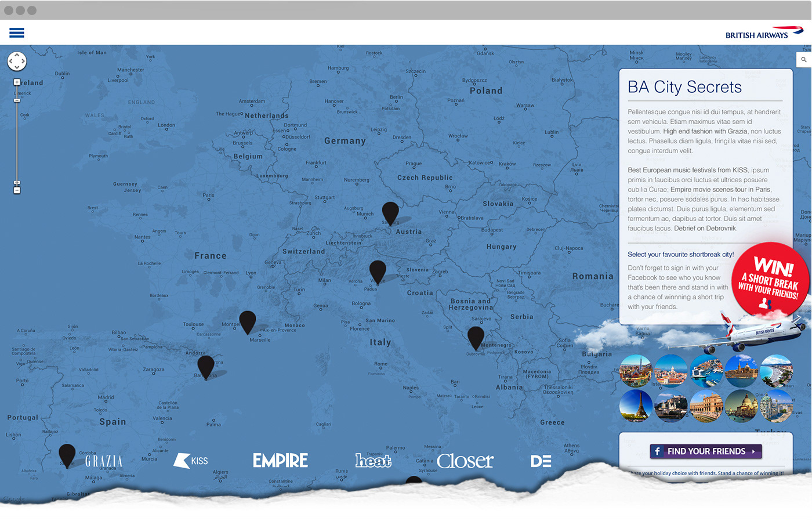Click the KISS radio logo
Image resolution: width=812 pixels, height=521 pixels.
[x=191, y=461]
